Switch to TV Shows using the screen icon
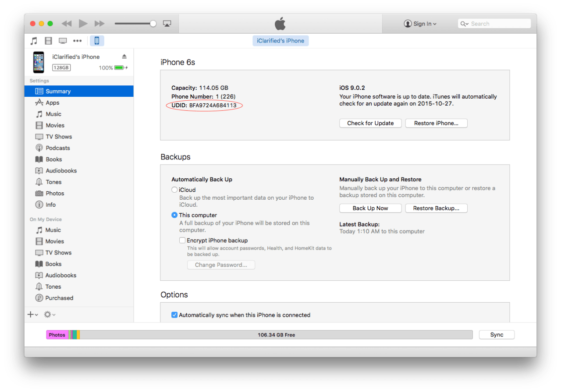561x392 pixels. point(63,40)
